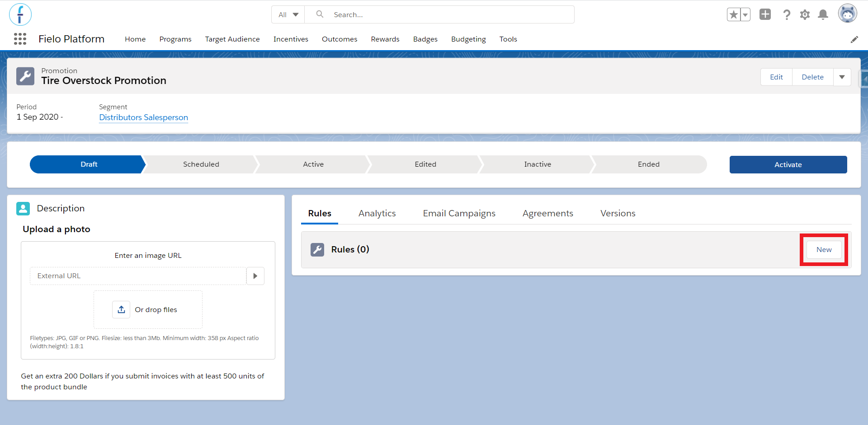868x425 pixels.
Task: Expand the favorites list dropdown arrow
Action: [x=745, y=14]
